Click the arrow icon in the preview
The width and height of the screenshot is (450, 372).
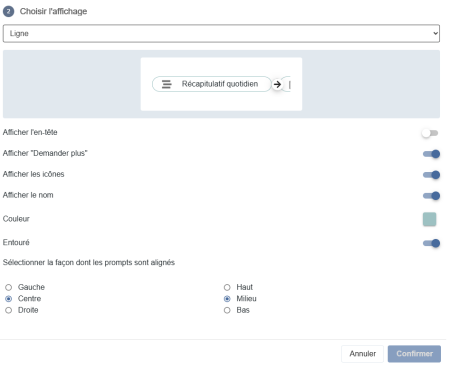coord(277,84)
